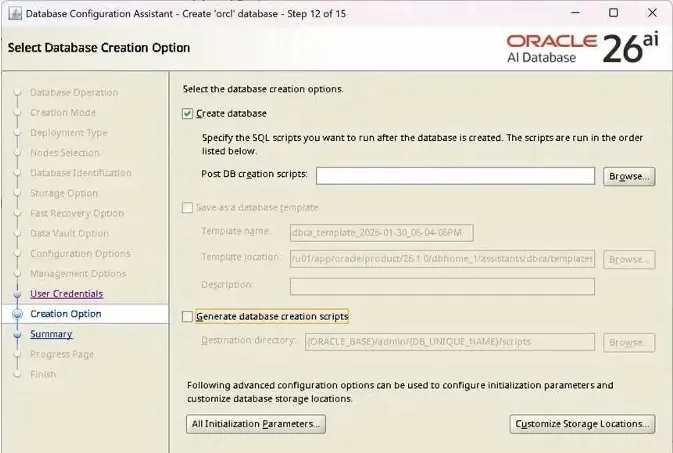Click the Fast Recovery Option step
The image size is (673, 453).
[77, 213]
